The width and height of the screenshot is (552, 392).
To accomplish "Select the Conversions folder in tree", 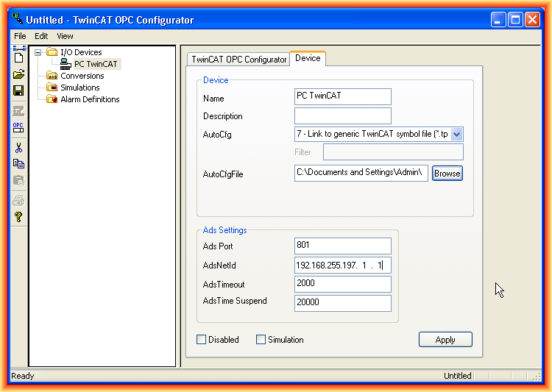I will pyautogui.click(x=82, y=76).
